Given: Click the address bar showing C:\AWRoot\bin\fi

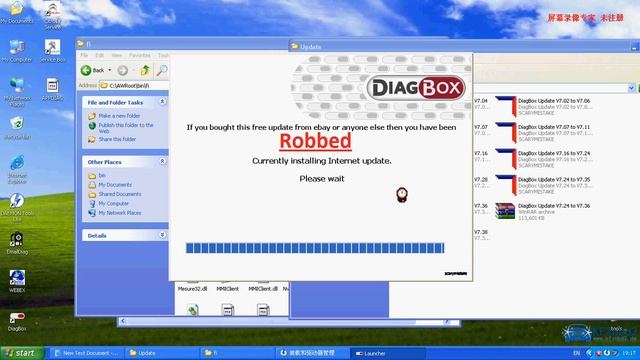Looking at the screenshot, I should [x=135, y=85].
